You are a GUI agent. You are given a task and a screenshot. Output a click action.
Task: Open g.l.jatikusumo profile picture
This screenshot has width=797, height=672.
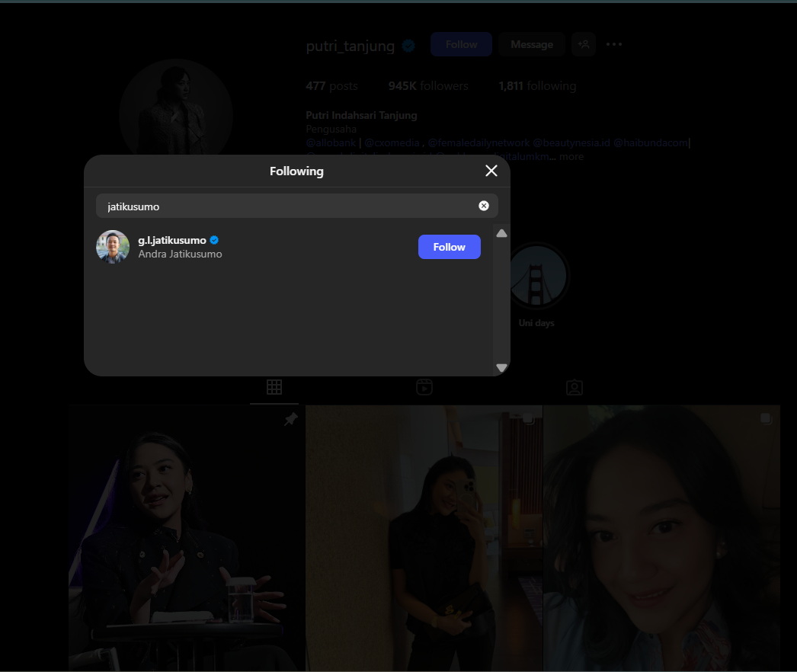[113, 247]
